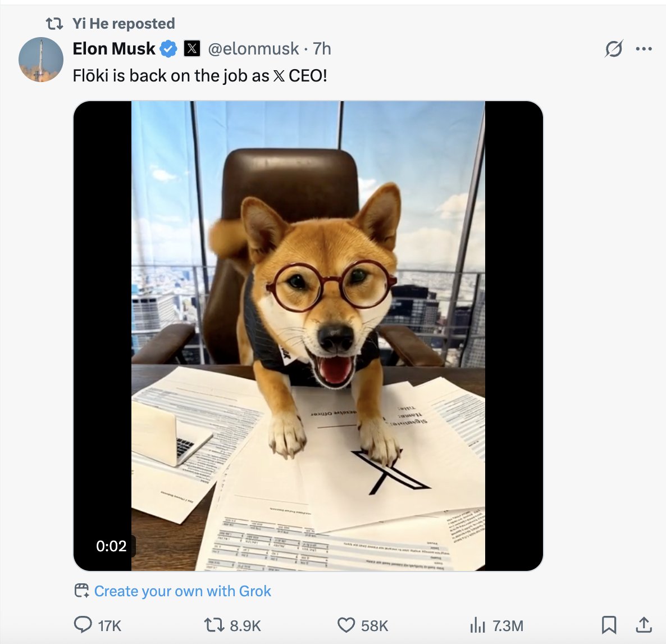The height and width of the screenshot is (644, 666).
Task: Click the repost arrows icon beside Yi He
Action: click(54, 24)
